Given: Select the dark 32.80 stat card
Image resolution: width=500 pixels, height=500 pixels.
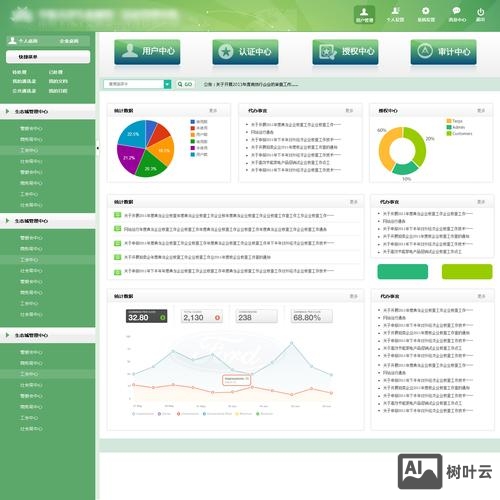Looking at the screenshot, I should pyautogui.click(x=147, y=316).
